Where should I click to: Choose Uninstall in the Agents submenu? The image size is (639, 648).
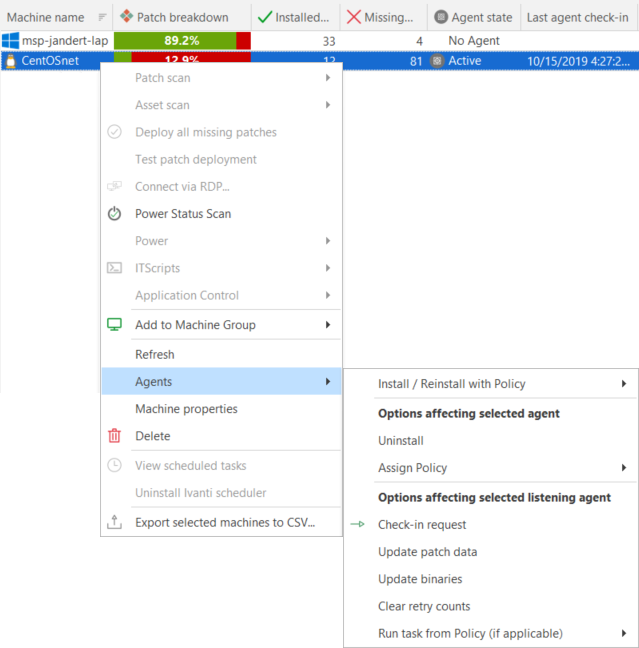[491, 441]
